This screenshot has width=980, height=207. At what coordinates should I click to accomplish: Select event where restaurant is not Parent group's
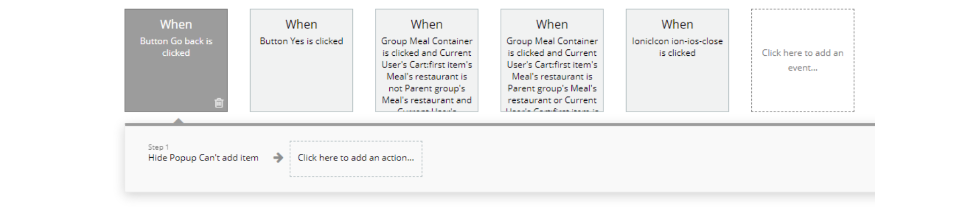[x=427, y=60]
